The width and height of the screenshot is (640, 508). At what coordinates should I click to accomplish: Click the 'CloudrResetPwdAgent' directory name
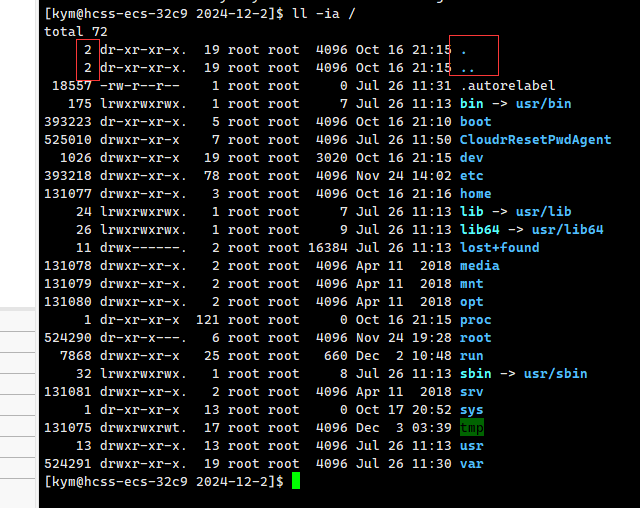[x=536, y=140]
